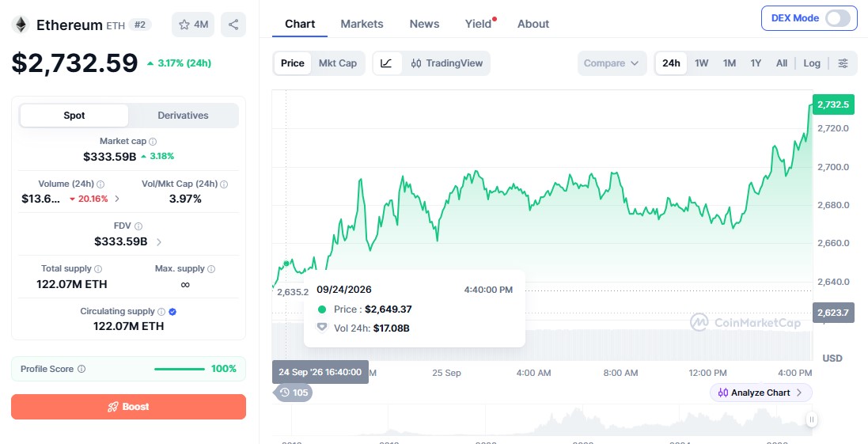Expand Volume (24h) details chevron
This screenshot has width=868, height=444.
coord(117,199)
